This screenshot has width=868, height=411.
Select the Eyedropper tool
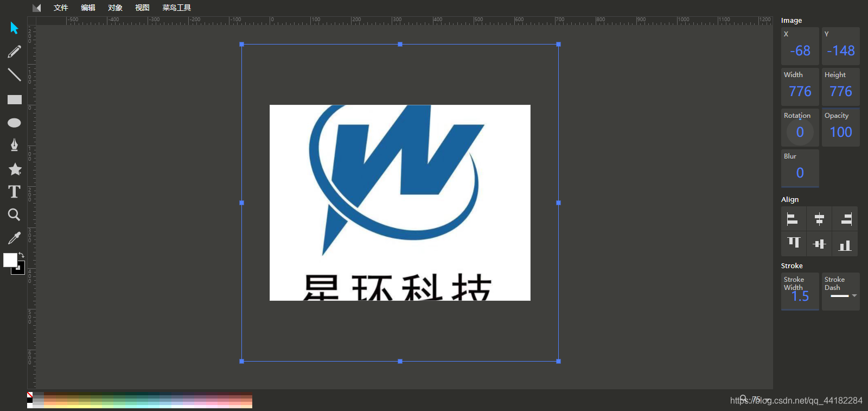coord(14,238)
